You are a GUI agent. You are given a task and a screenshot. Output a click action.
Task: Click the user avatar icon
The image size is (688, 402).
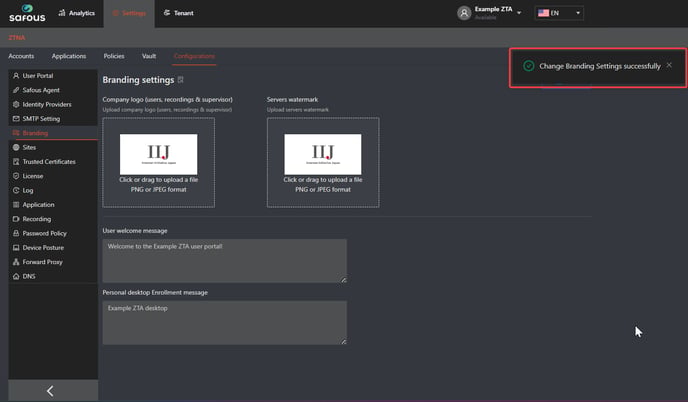click(463, 13)
